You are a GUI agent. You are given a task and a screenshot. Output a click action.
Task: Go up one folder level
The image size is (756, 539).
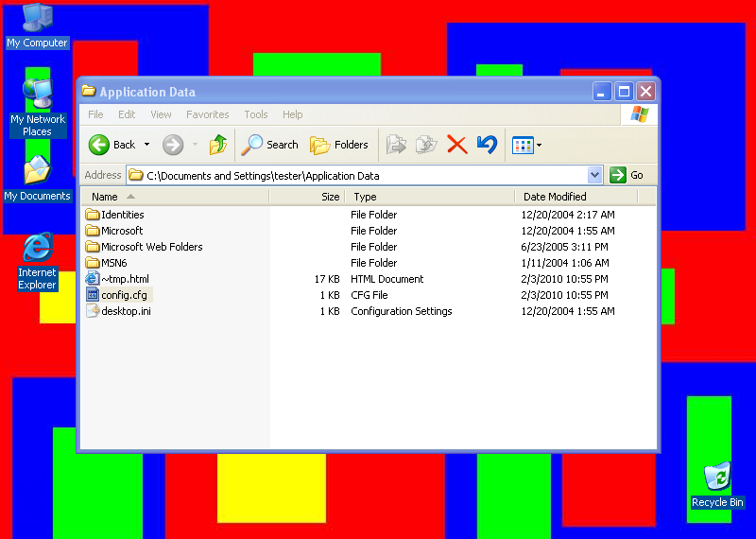point(218,145)
